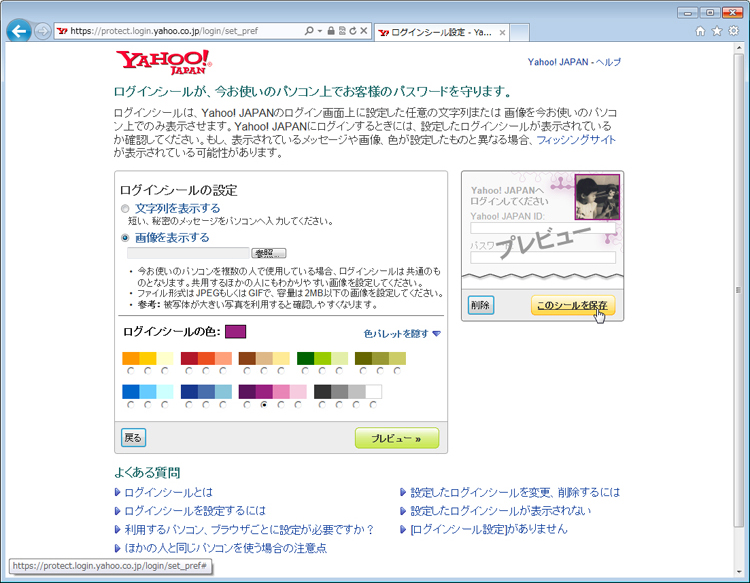
Task: Choose the pink color radio button
Action: [281, 405]
